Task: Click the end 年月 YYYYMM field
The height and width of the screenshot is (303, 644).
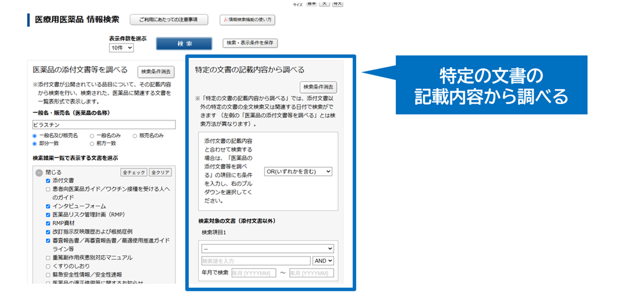Action: tap(312, 273)
